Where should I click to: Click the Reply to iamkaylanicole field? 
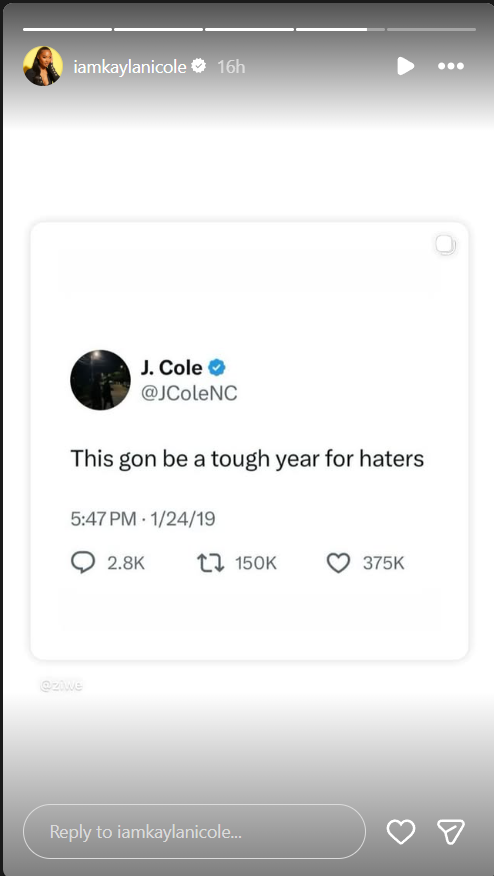pyautogui.click(x=194, y=831)
